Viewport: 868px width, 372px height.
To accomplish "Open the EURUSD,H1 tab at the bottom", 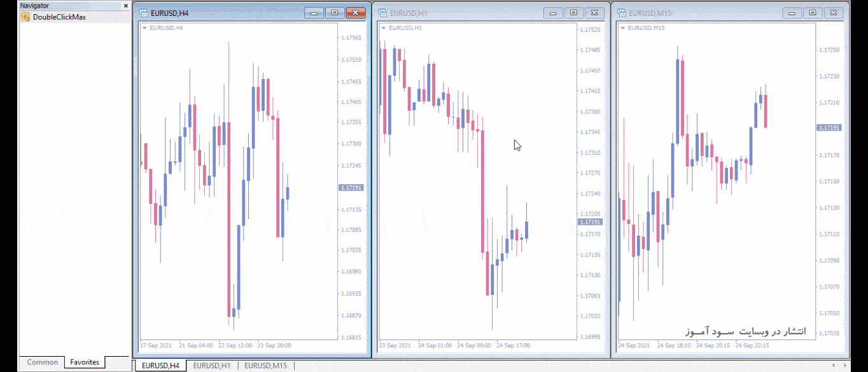I will tap(212, 366).
